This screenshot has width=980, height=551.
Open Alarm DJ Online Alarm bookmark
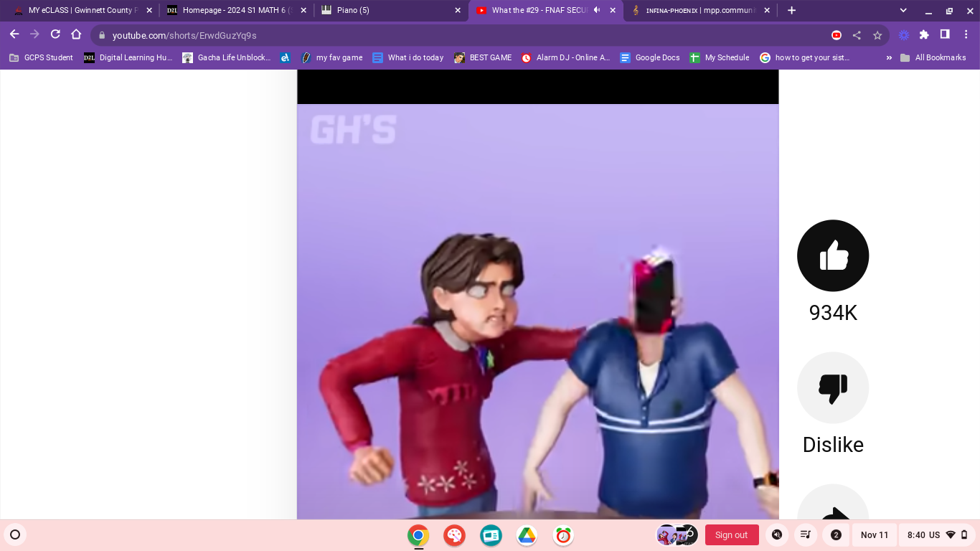click(x=566, y=57)
